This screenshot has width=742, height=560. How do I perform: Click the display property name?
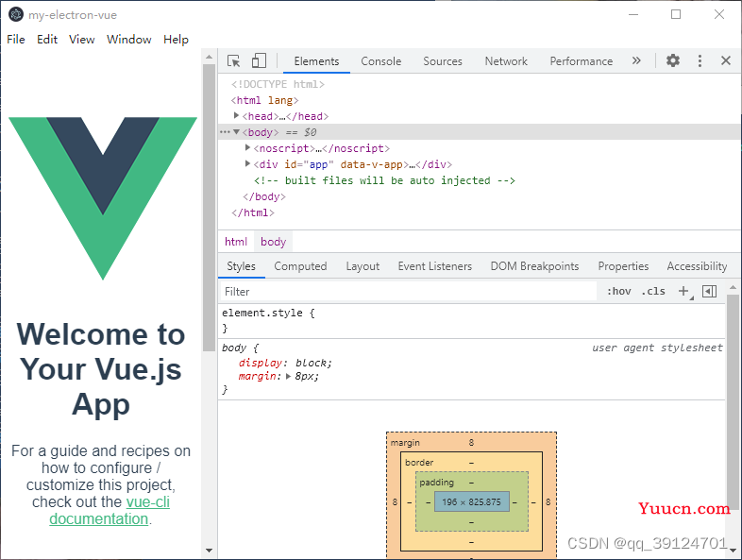[x=261, y=363]
